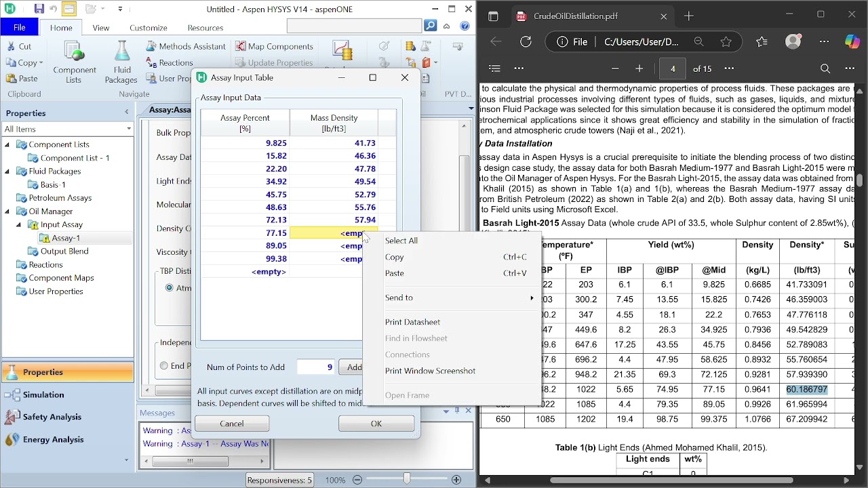Image resolution: width=868 pixels, height=488 pixels.
Task: Open browser profile avatar
Action: click(793, 41)
